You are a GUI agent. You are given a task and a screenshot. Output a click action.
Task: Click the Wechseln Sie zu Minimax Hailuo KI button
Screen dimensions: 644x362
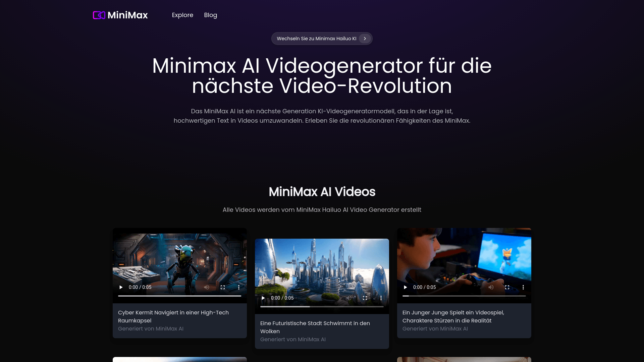tap(322, 39)
